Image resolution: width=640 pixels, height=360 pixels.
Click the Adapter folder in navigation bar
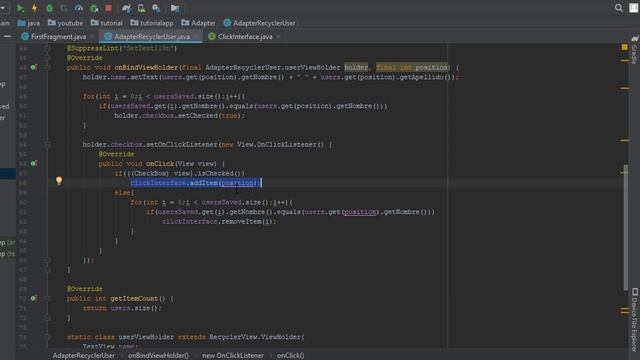pos(198,23)
